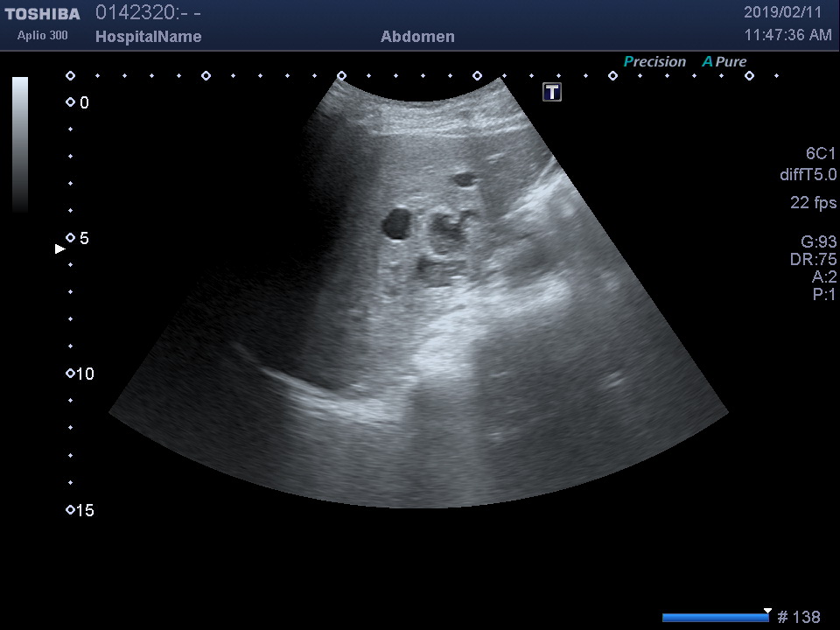
Task: Click the TOSHIBA logo
Action: 42,14
